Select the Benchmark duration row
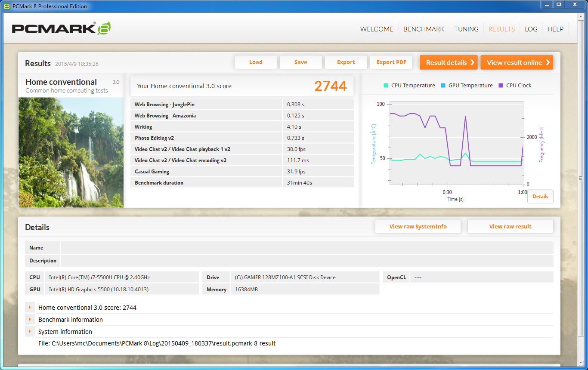 242,182
